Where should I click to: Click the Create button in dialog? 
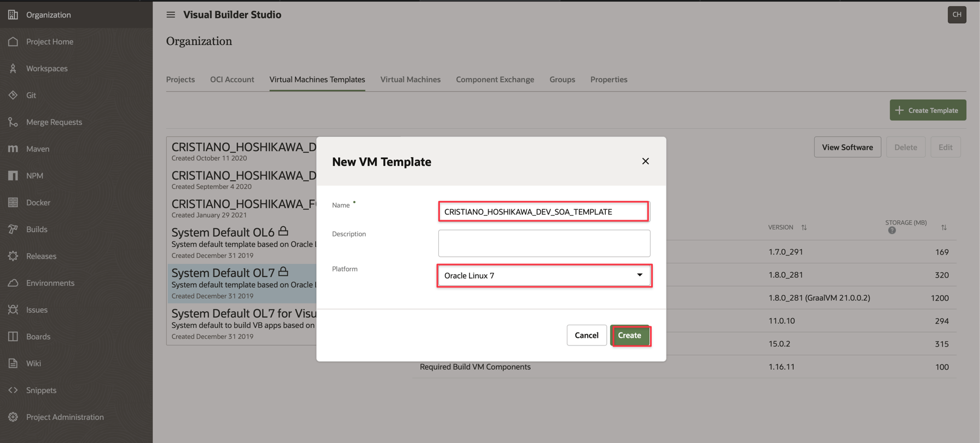tap(630, 335)
